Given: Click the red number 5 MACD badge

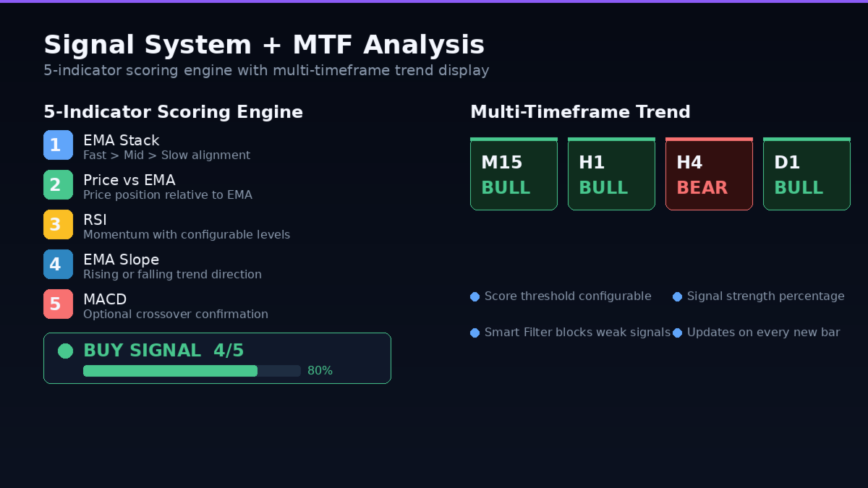Looking at the screenshot, I should pos(58,304).
